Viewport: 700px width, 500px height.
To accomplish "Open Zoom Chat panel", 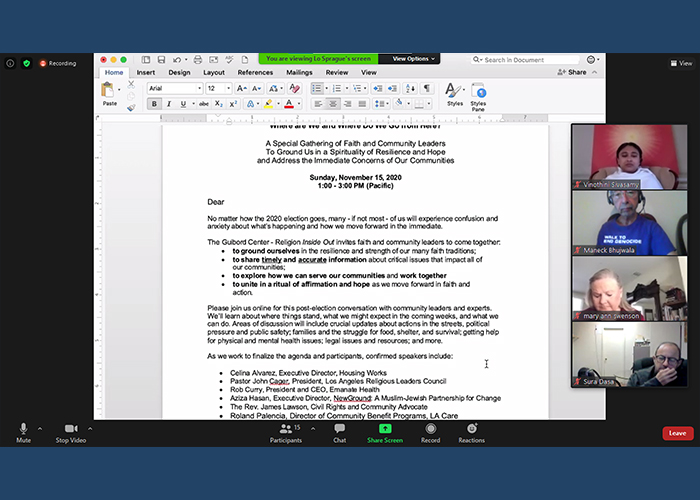I will point(339,433).
